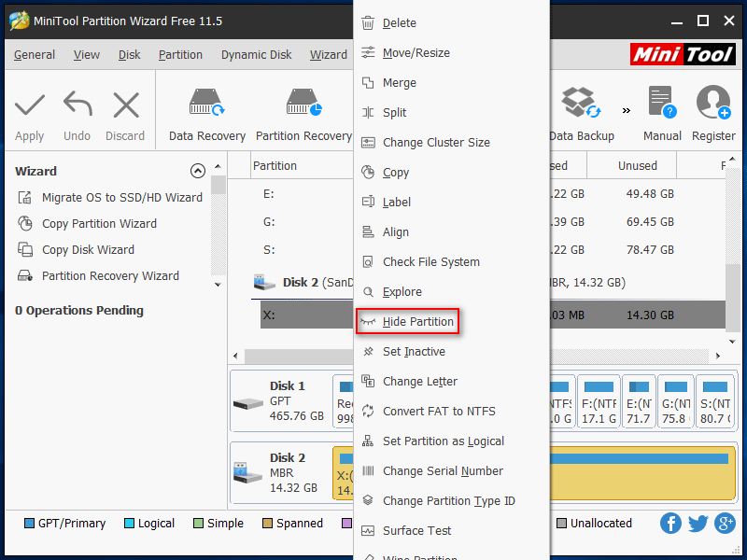Open the View menu
Viewport: 747px width, 560px height.
point(87,55)
